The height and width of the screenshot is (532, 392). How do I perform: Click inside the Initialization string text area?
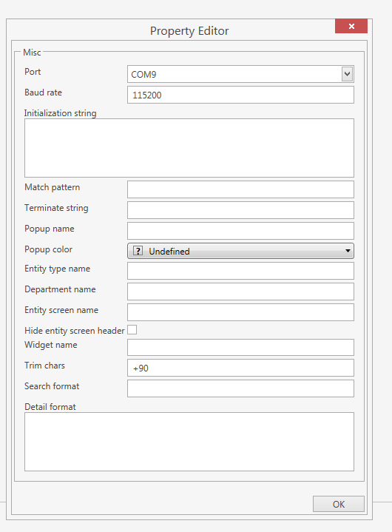coord(189,148)
